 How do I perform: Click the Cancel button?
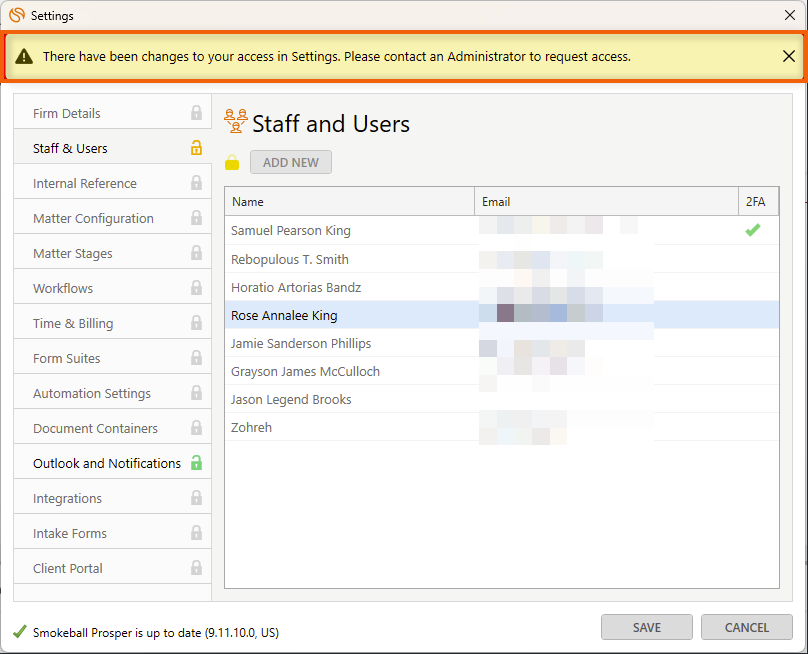point(746,627)
